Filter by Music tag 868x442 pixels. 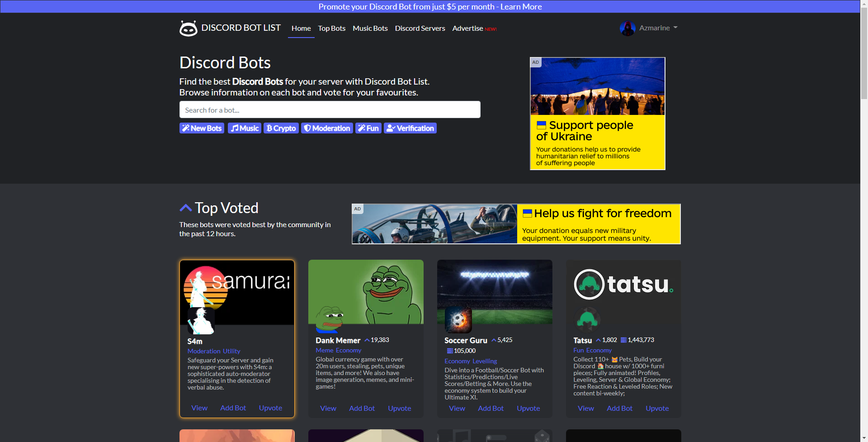[245, 128]
